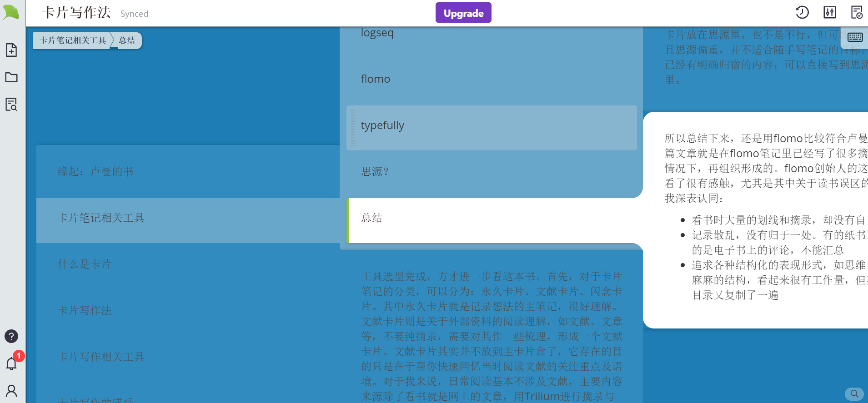Select the logseq card

point(491,35)
